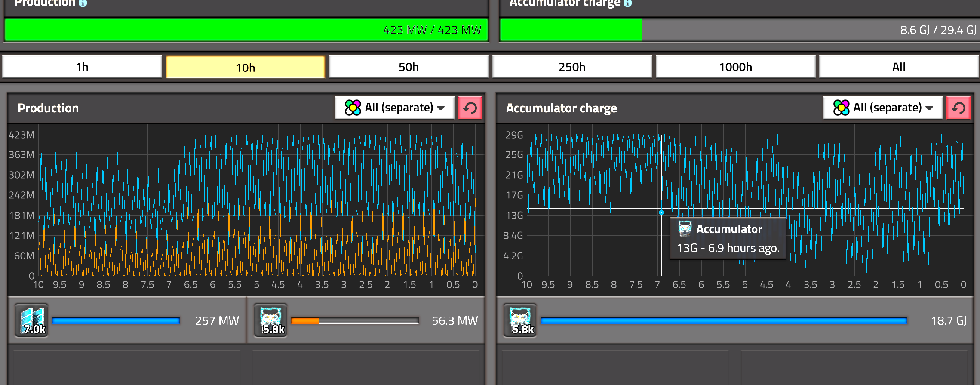
Task: Select the 1h time range
Action: click(82, 67)
